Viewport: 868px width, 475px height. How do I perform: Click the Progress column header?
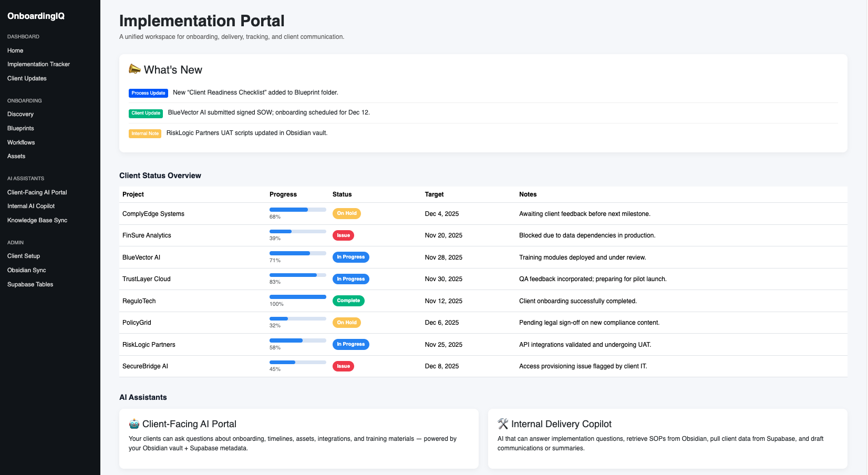[x=283, y=194]
